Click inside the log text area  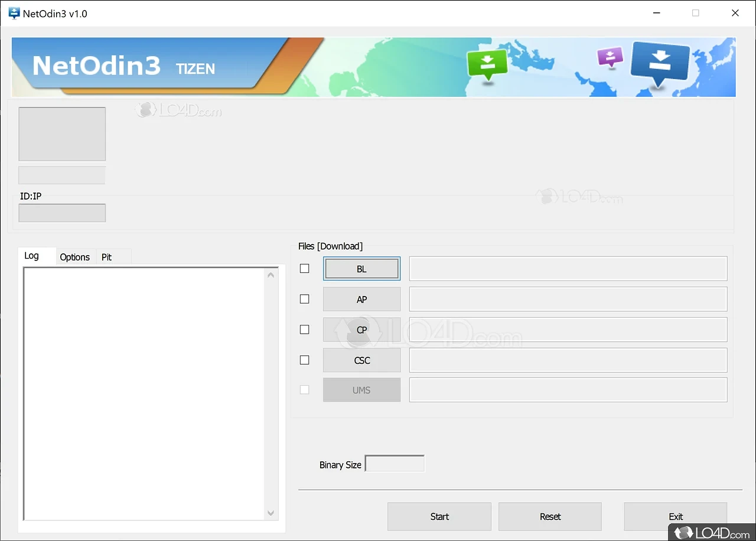click(x=144, y=394)
